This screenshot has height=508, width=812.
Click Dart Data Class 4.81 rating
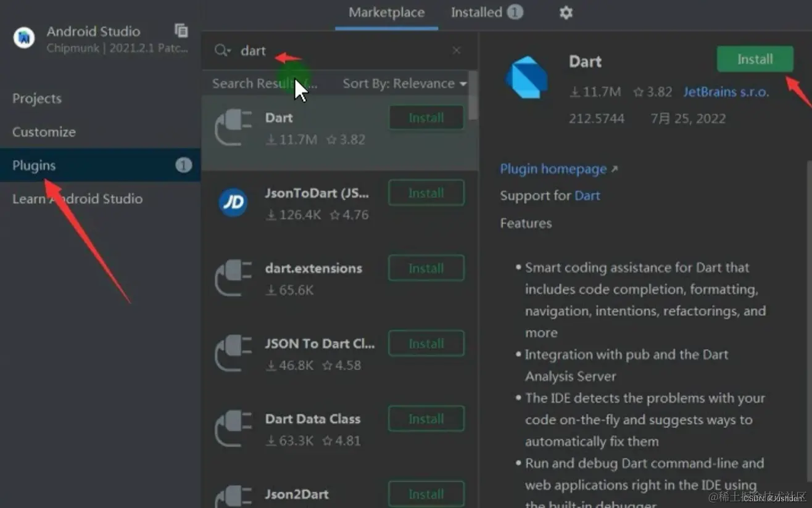tap(341, 441)
